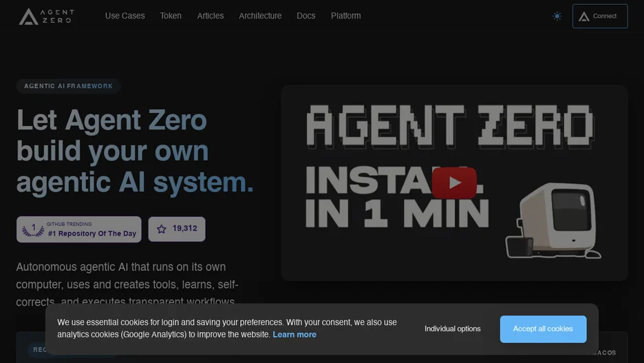Go to Articles
Image resolution: width=644 pixels, height=363 pixels.
[211, 16]
